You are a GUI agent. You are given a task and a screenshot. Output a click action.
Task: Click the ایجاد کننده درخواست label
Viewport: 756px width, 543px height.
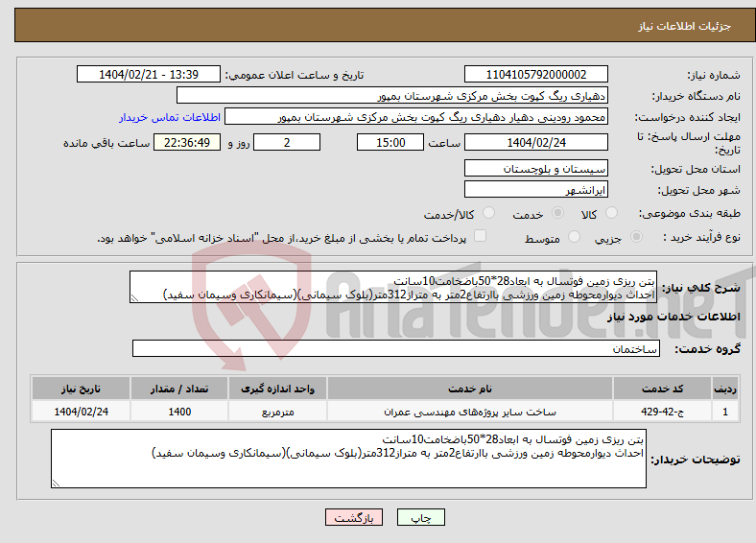pyautogui.click(x=688, y=117)
